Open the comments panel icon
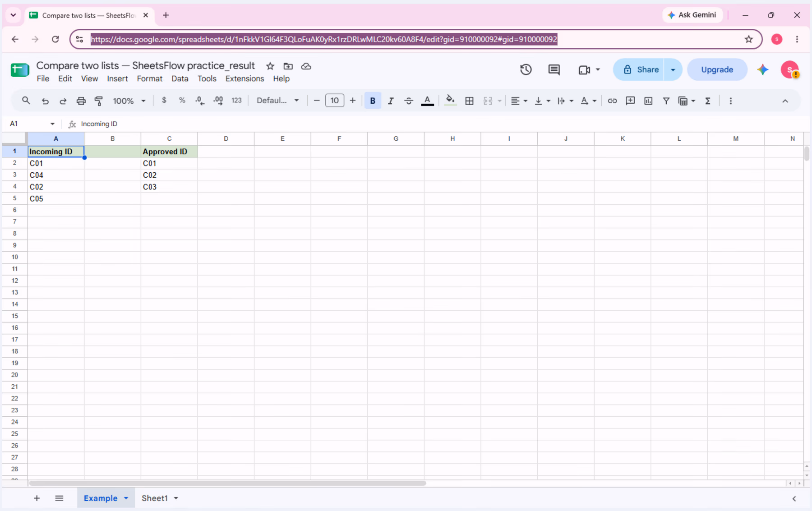Image resolution: width=812 pixels, height=511 pixels. tap(554, 69)
